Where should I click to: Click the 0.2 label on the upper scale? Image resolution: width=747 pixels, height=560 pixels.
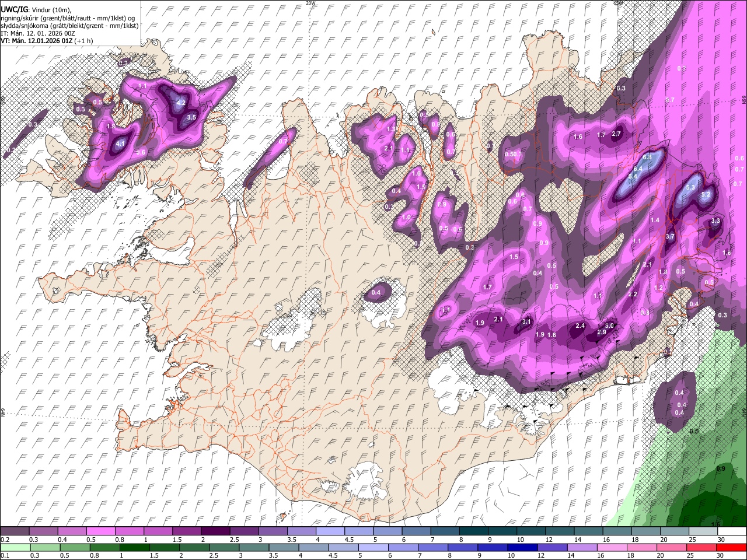[5, 540]
